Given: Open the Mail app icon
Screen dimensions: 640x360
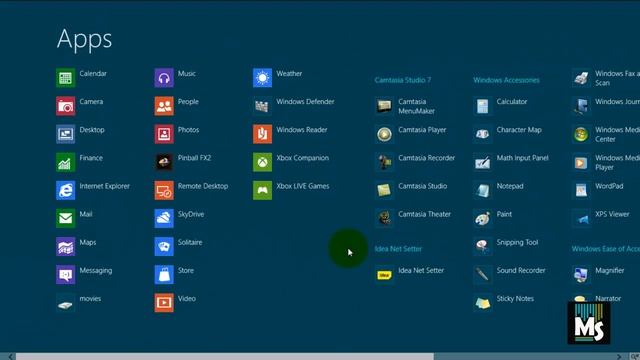Looking at the screenshot, I should tap(65, 218).
